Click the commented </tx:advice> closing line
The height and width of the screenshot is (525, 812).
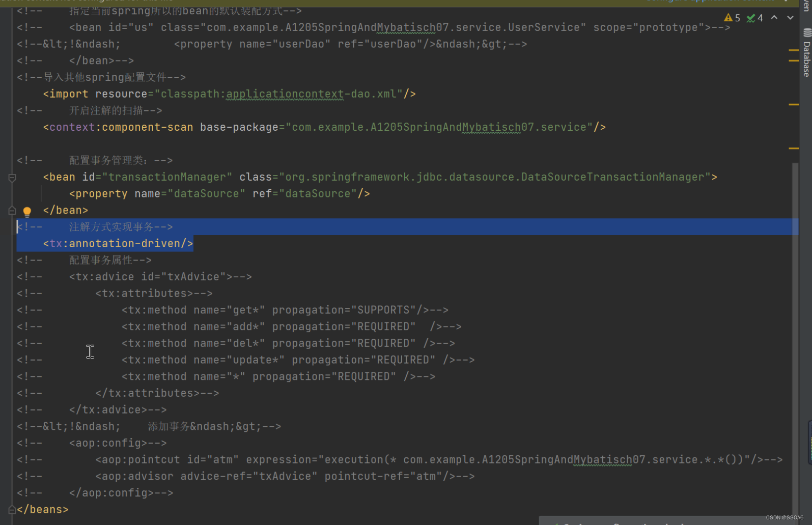92,410
